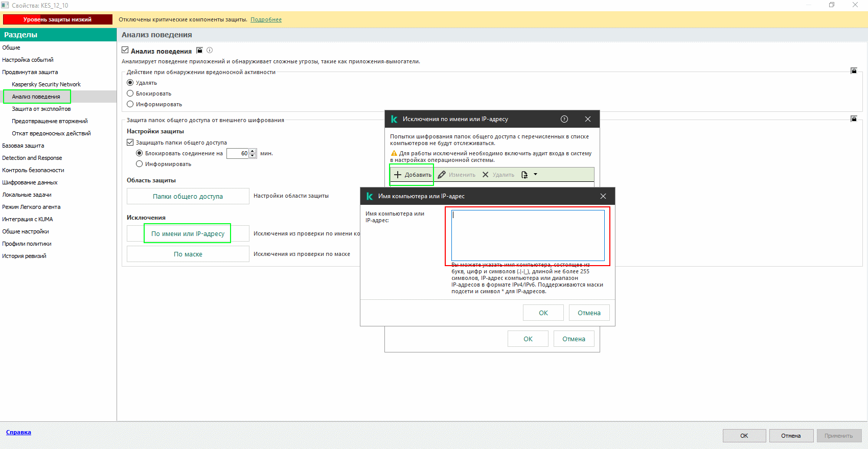Close the Имя компьютера или IP-адрес dialog
The width and height of the screenshot is (868, 449).
pyautogui.click(x=603, y=196)
